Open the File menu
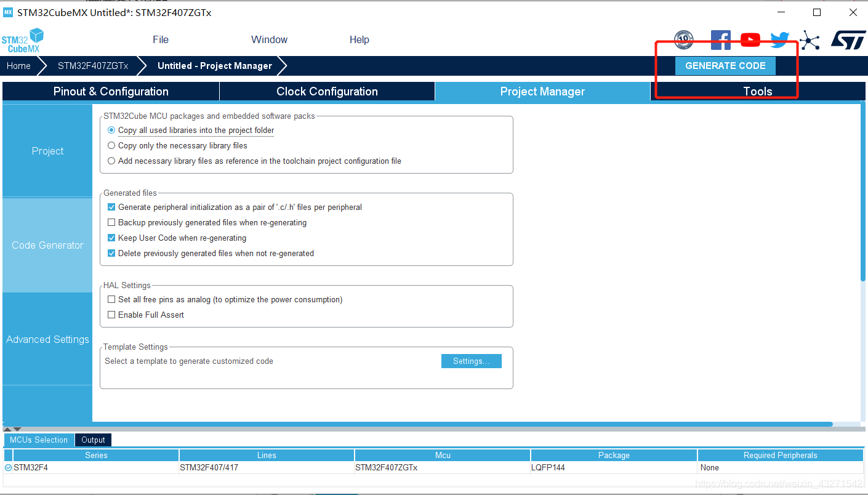This screenshot has height=495, width=868. coord(161,40)
